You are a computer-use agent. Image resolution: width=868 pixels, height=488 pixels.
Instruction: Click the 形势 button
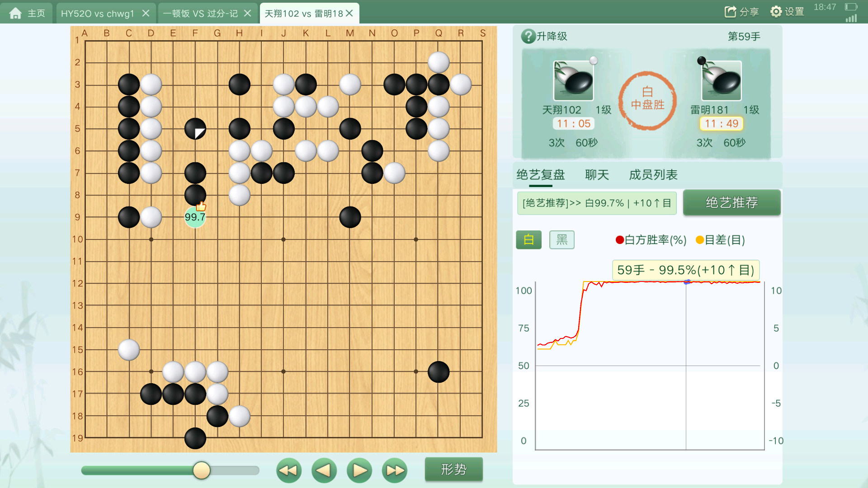453,469
